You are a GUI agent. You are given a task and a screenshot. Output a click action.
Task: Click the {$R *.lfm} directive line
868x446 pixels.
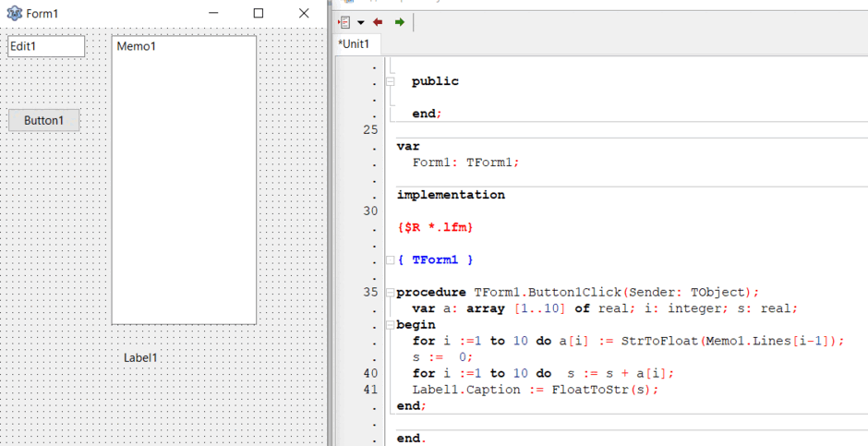pos(435,227)
